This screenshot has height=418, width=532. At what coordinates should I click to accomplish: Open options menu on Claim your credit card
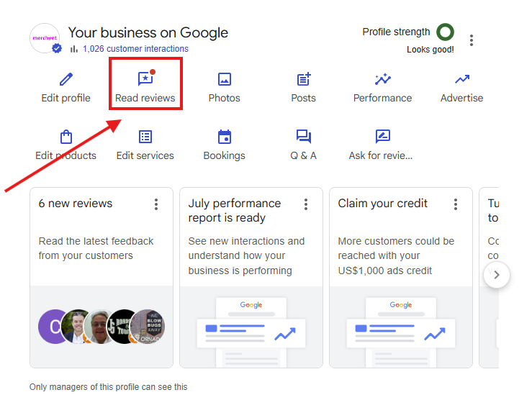click(455, 204)
